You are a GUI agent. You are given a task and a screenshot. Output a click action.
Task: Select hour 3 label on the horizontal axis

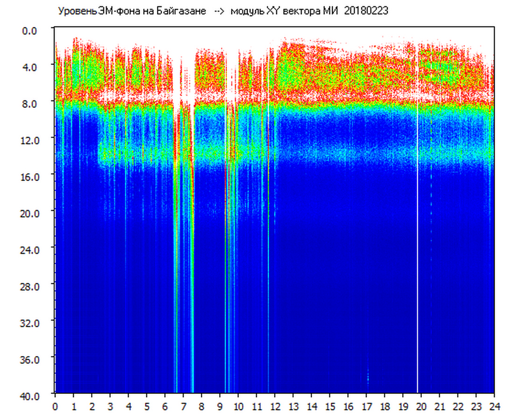(110, 406)
